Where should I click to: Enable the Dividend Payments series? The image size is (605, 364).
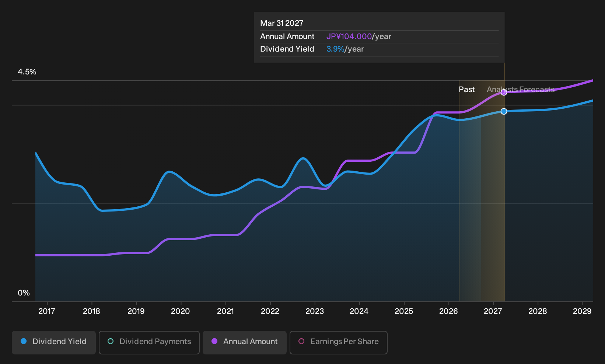(149, 343)
